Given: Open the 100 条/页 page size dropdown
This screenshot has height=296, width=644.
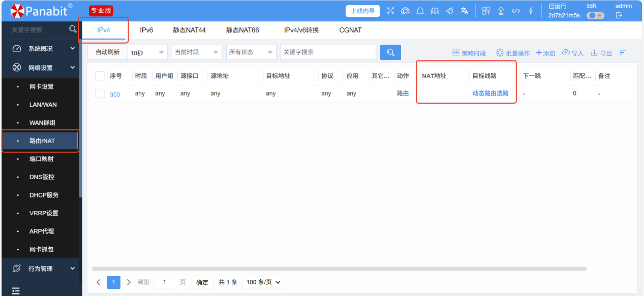Looking at the screenshot, I should click(263, 282).
